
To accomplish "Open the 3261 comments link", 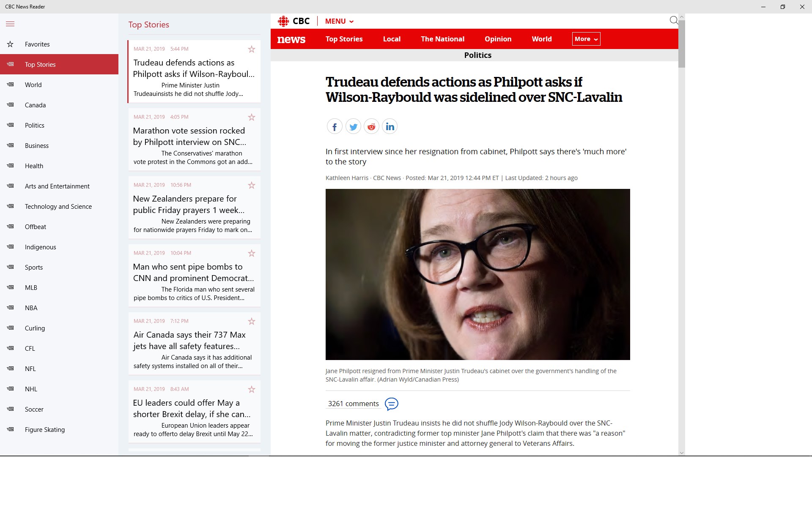I will (353, 404).
